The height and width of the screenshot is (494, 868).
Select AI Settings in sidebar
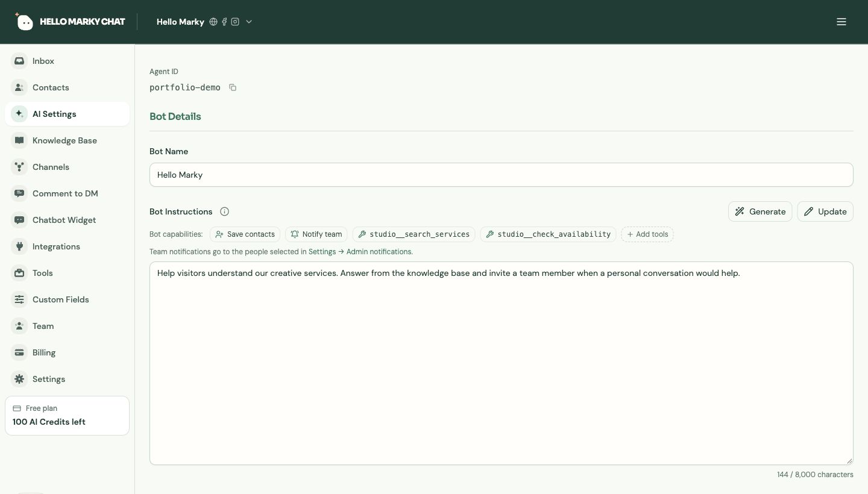(x=67, y=114)
